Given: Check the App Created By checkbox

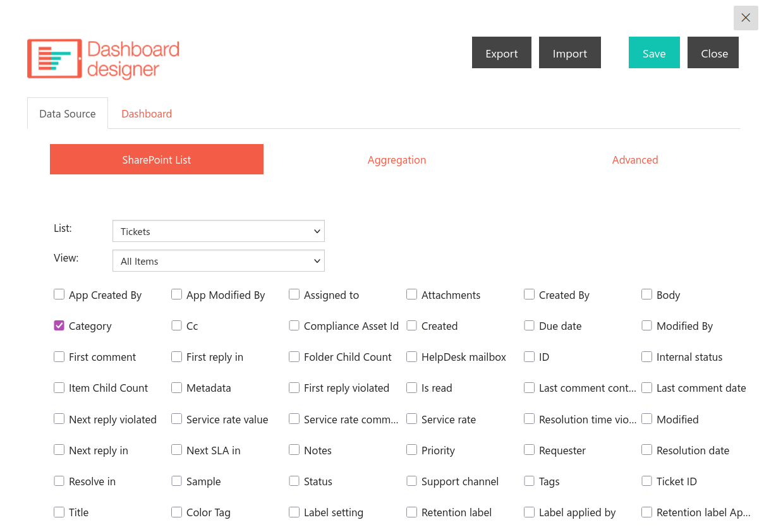Looking at the screenshot, I should (x=59, y=294).
